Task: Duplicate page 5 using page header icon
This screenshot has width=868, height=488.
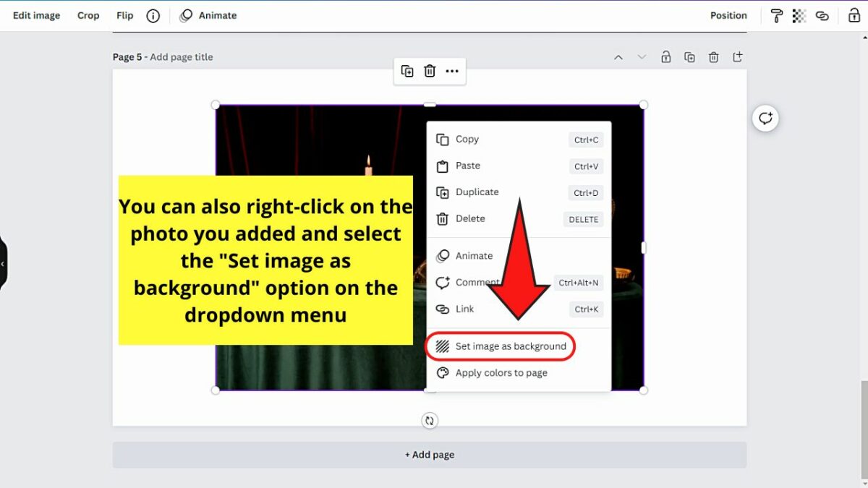Action: click(x=689, y=56)
